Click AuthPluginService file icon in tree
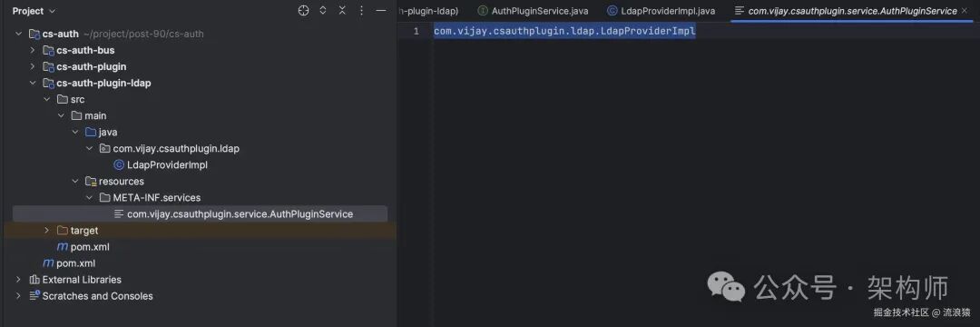The image size is (980, 327). coord(119,213)
